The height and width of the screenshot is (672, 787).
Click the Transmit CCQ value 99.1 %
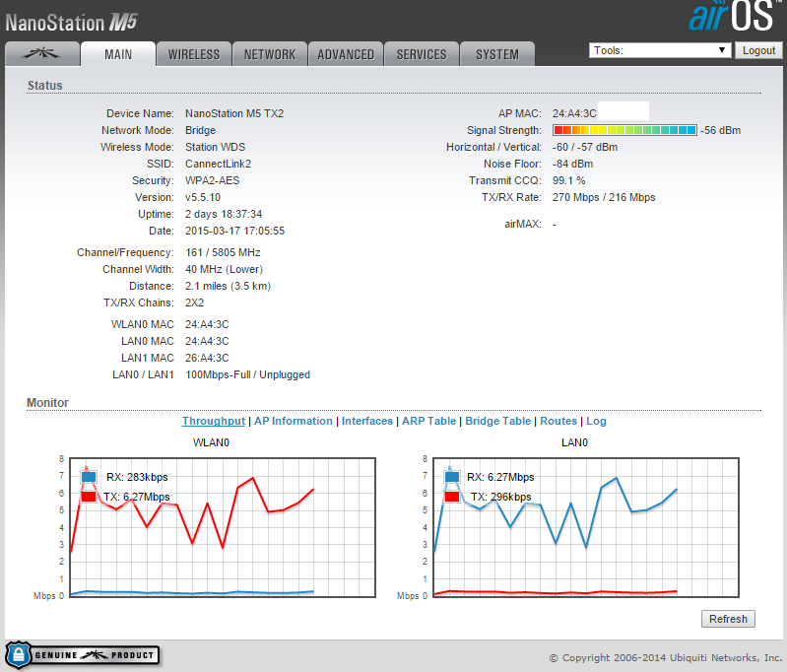(568, 180)
